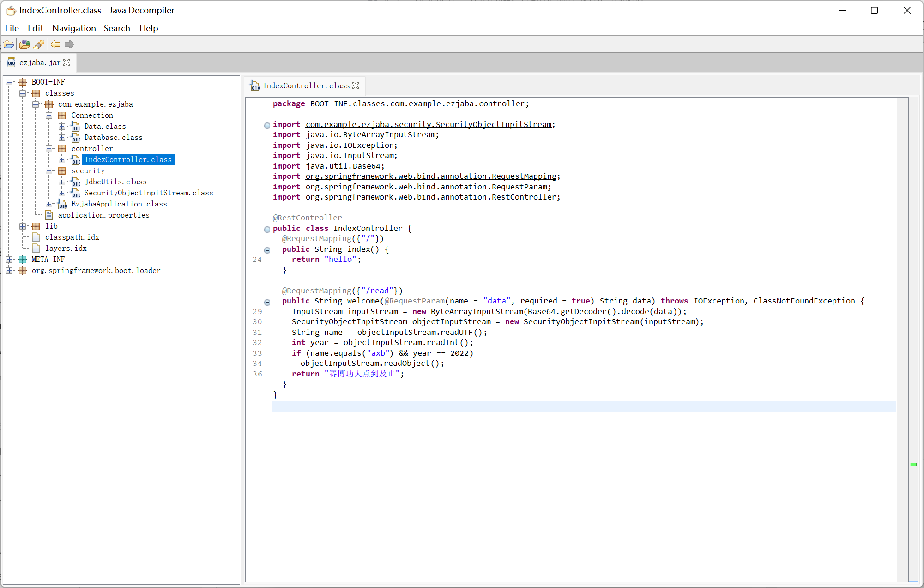Open the Search menu
The height and width of the screenshot is (588, 924).
[x=117, y=28]
